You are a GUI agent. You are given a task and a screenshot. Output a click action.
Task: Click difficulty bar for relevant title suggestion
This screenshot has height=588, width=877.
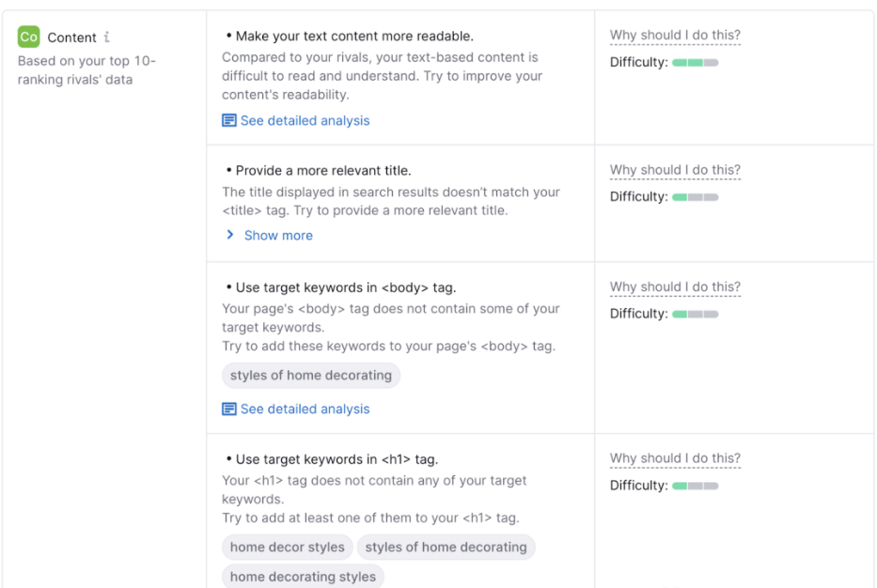tap(696, 197)
